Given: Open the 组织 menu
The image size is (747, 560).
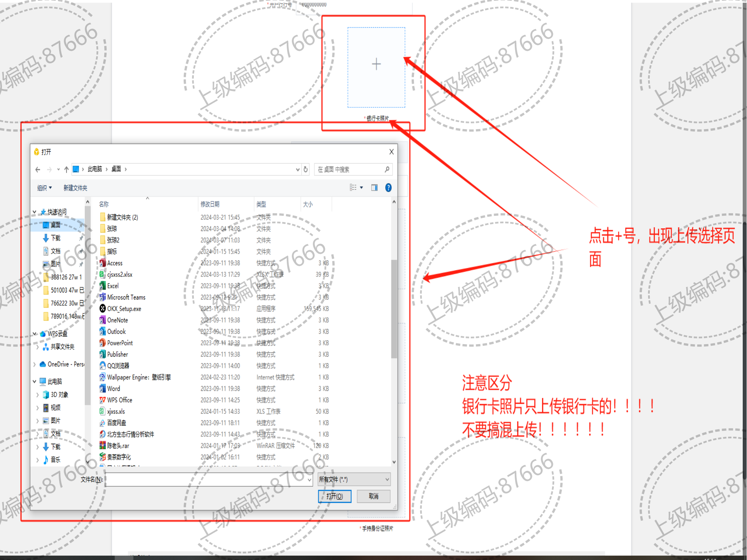Looking at the screenshot, I should (44, 188).
